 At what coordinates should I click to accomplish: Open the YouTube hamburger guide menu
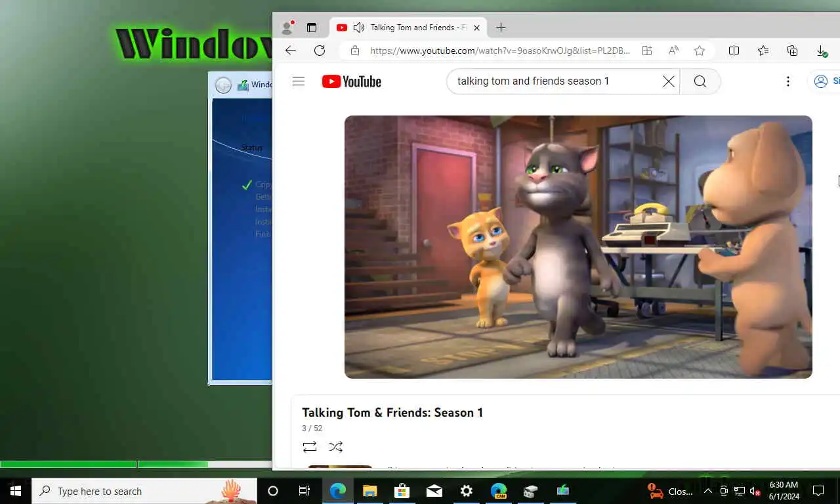click(x=299, y=81)
